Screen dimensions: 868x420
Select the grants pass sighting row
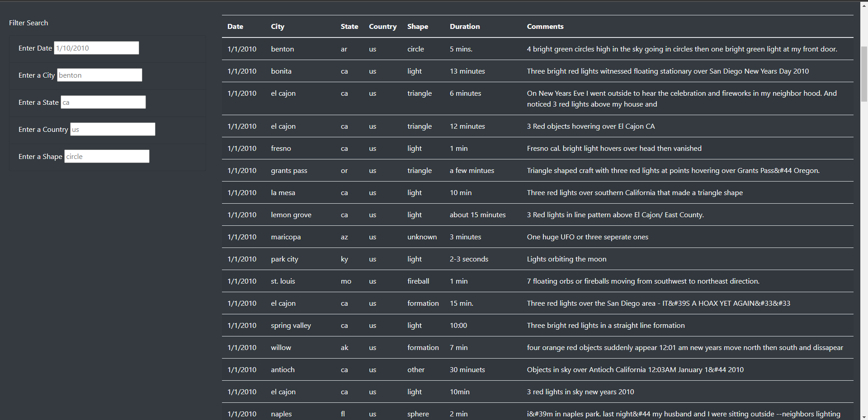(x=452, y=171)
